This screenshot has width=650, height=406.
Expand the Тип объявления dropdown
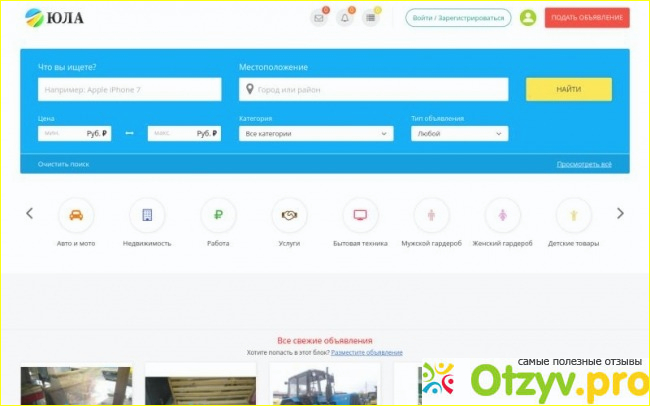459,133
